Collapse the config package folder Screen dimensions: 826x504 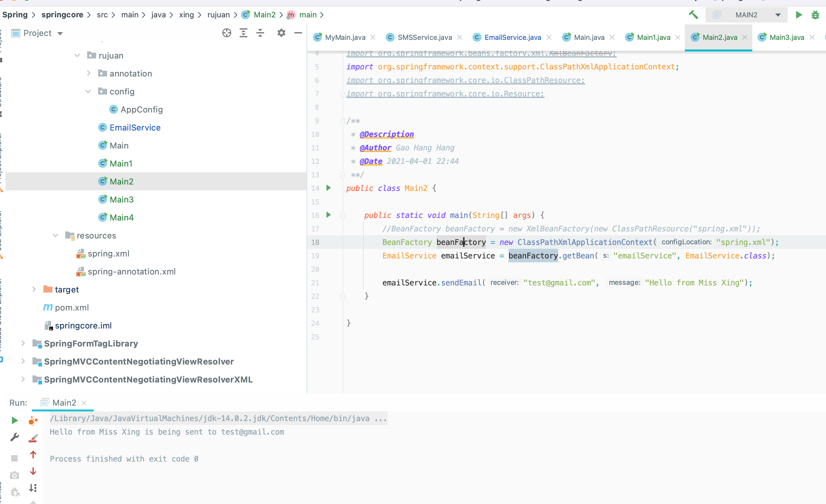pos(88,91)
